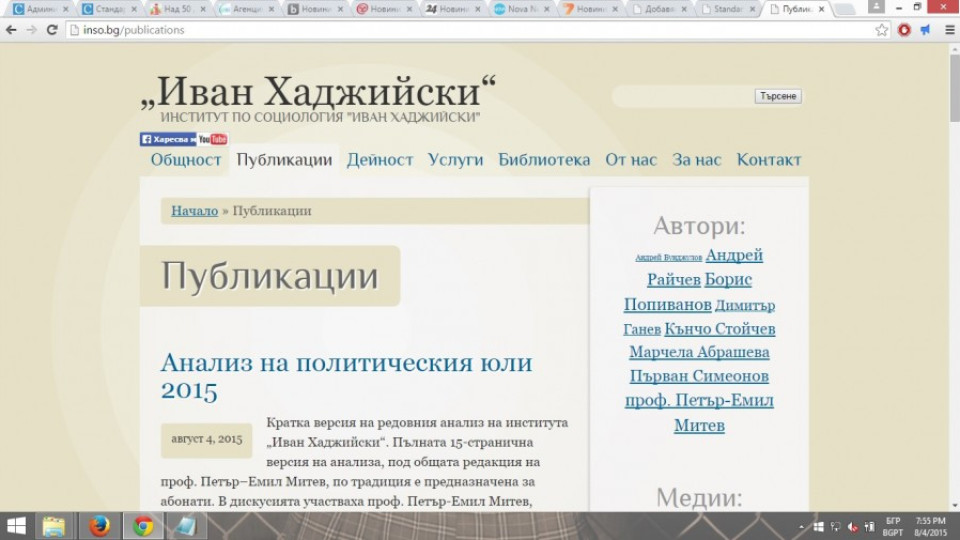Select author Димитър Ганев
960x540 pixels.
click(744, 305)
